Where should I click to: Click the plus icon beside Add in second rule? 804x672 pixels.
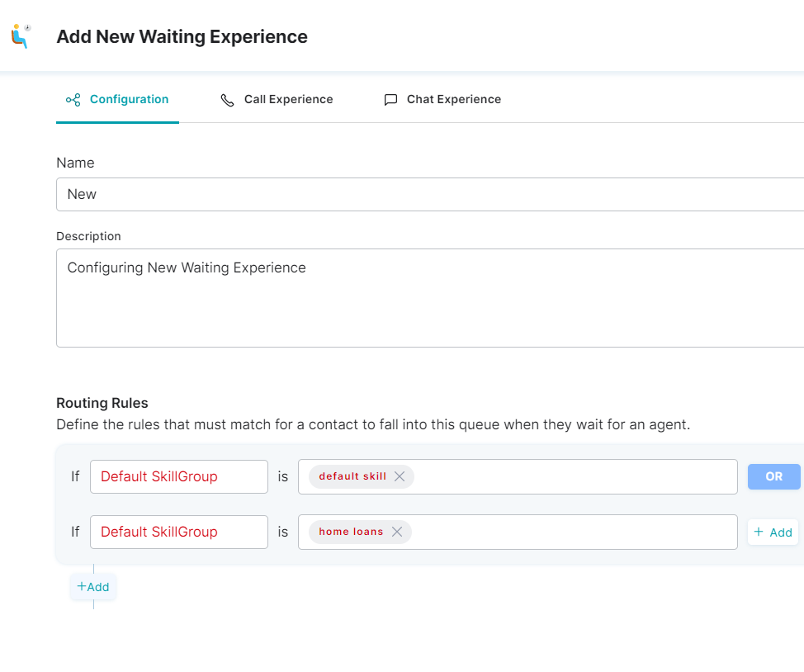tap(759, 532)
